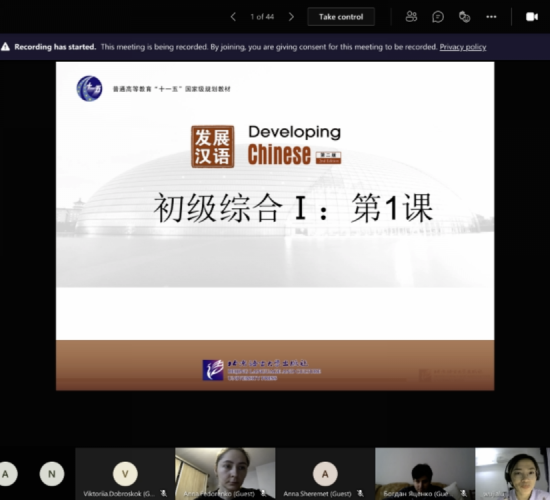Select Viktoriia Dobroskok's participant tile

coord(125,474)
